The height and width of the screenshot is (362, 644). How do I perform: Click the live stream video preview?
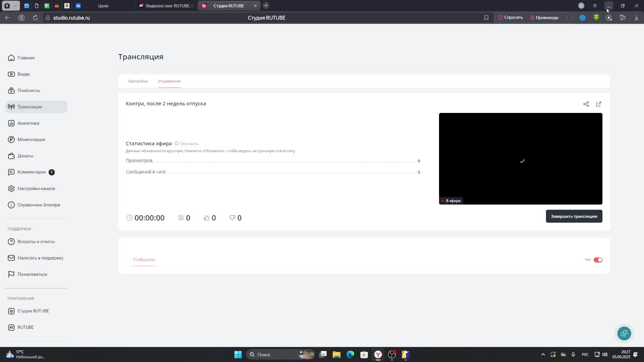[520, 159]
